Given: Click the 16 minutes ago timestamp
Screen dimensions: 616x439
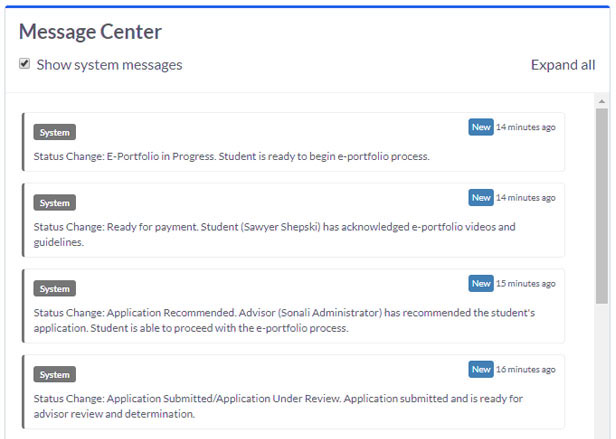Looking at the screenshot, I should [x=526, y=369].
